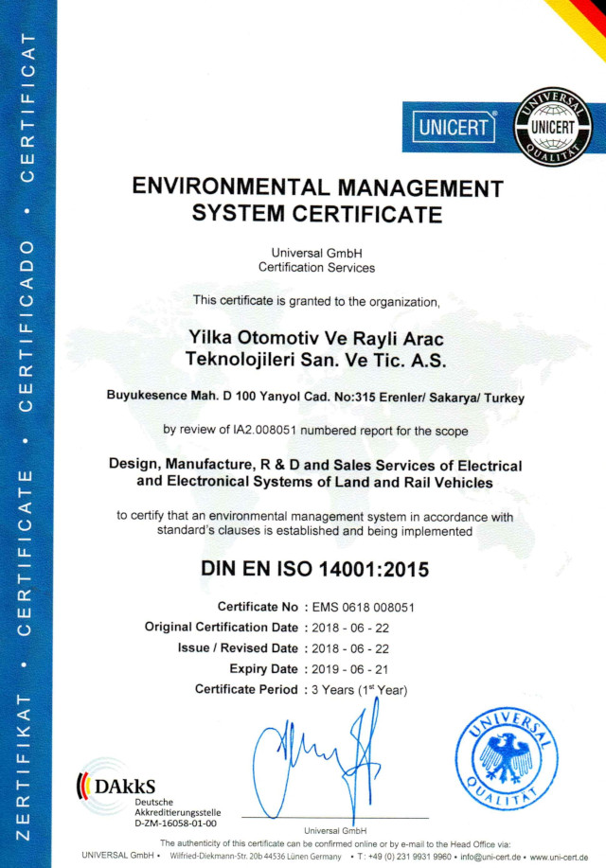Click 'Universal GmbH' under the title
Image resolution: width=606 pixels, height=868 pixels.
[x=317, y=253]
